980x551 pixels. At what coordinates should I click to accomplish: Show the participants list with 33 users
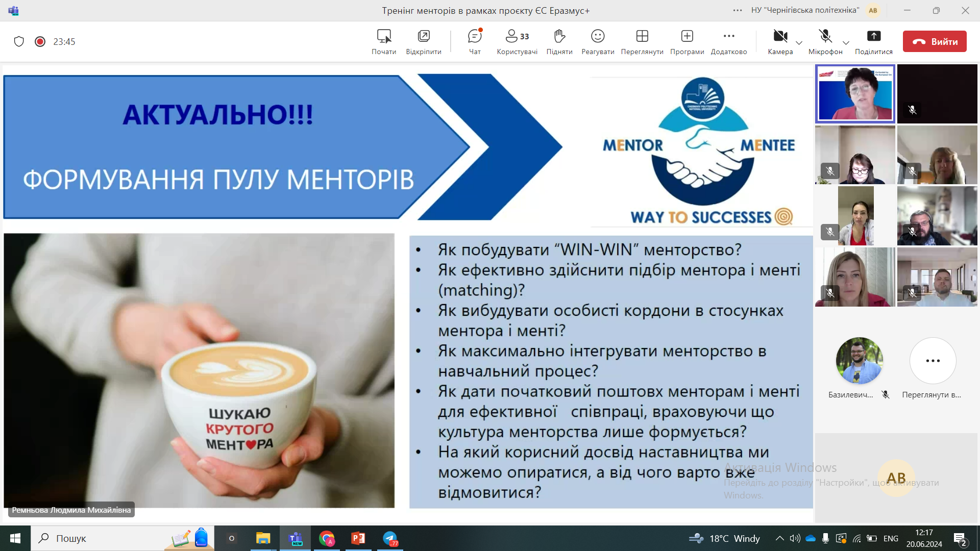(x=517, y=41)
